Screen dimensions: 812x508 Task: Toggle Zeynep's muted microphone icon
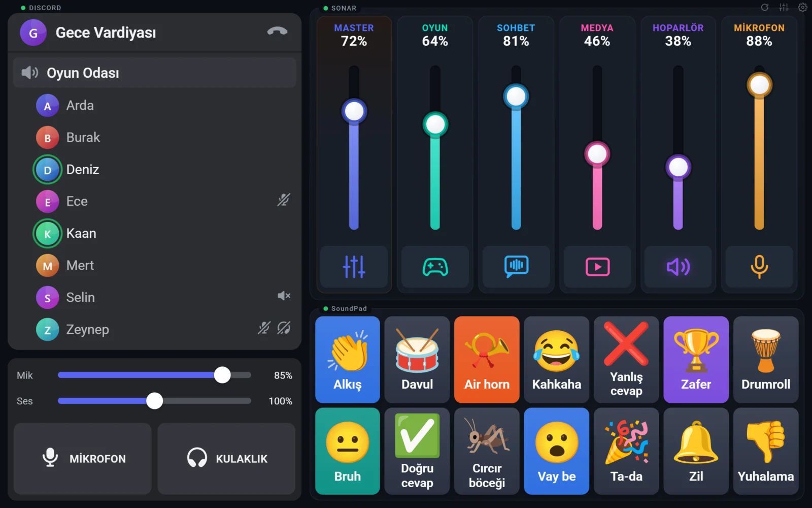tap(264, 328)
